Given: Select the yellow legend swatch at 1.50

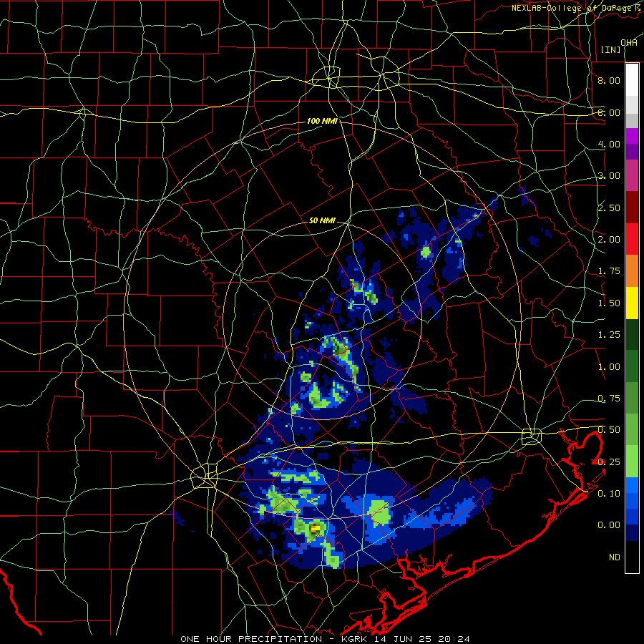Looking at the screenshot, I should coord(632,303).
